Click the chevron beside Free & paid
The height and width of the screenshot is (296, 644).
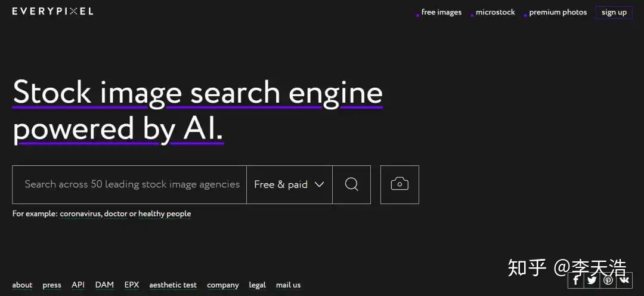(x=319, y=184)
